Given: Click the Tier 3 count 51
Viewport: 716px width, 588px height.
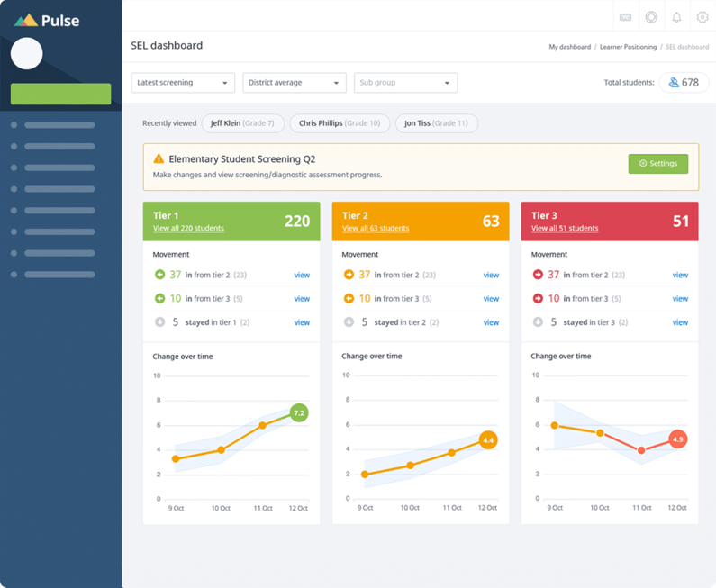Looking at the screenshot, I should 680,221.
